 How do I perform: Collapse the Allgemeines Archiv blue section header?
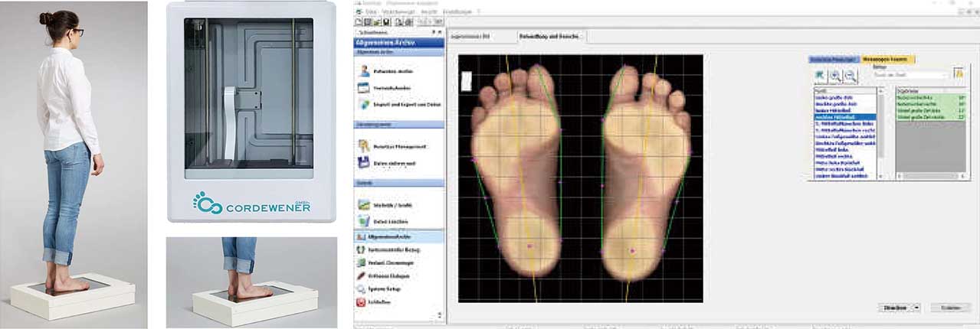(x=398, y=44)
